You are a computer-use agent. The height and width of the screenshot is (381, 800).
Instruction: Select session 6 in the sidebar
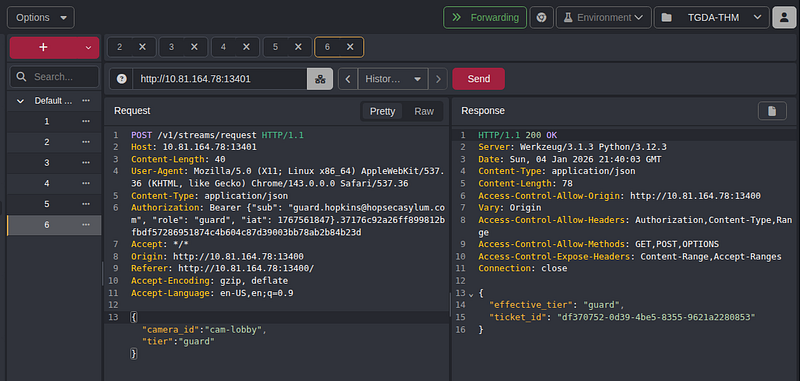(x=47, y=225)
